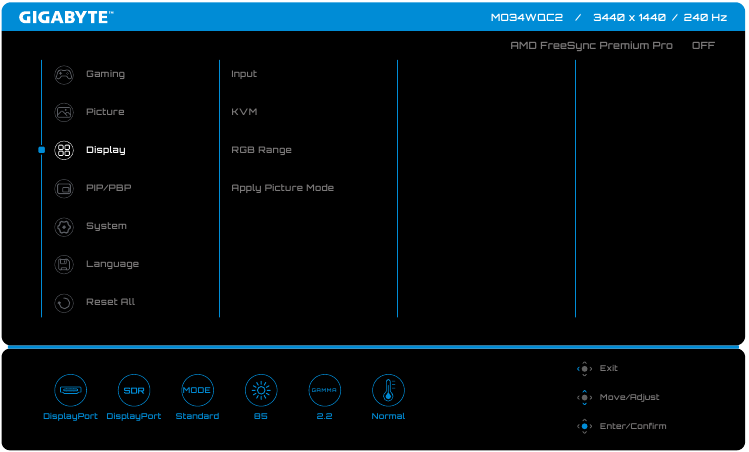Choose the RGB Range option
The width and height of the screenshot is (749, 452).
click(261, 150)
